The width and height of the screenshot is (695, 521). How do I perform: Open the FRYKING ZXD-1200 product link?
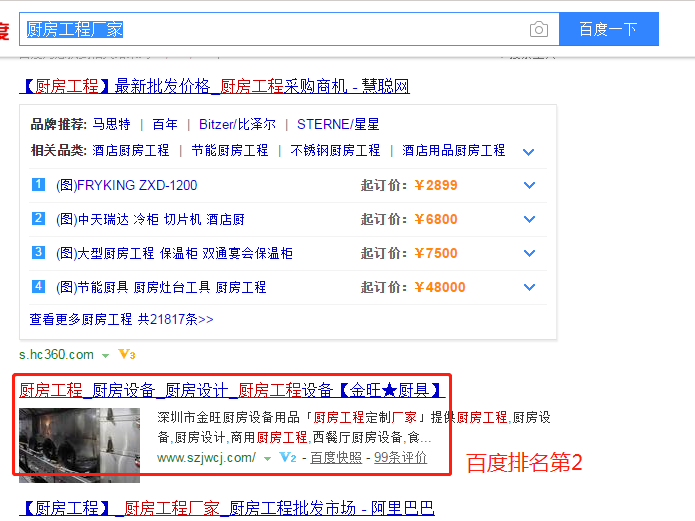click(x=127, y=185)
